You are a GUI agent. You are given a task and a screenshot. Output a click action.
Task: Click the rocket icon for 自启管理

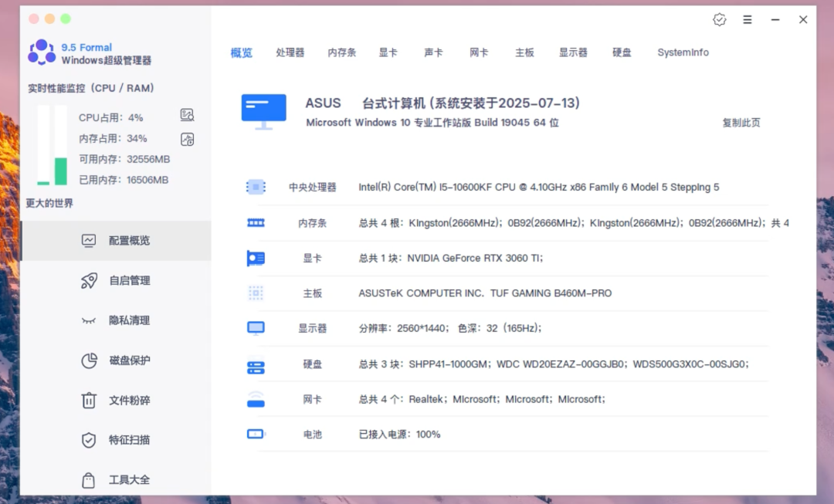click(89, 280)
